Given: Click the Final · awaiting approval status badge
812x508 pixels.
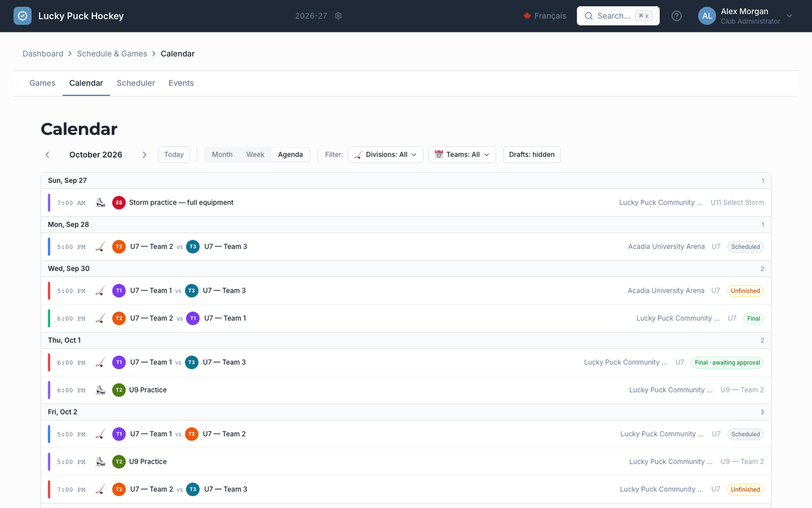Looking at the screenshot, I should point(728,363).
